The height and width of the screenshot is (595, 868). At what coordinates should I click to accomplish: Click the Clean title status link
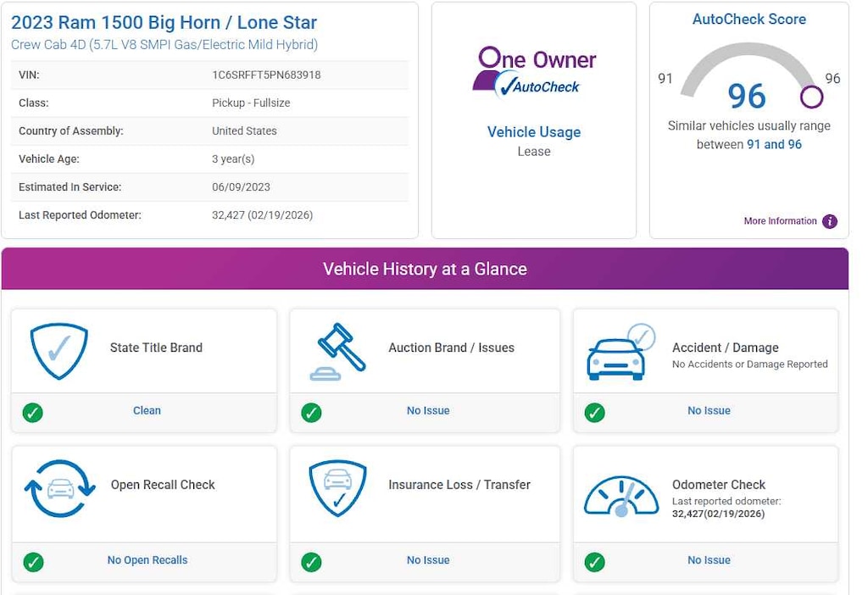[x=147, y=411]
